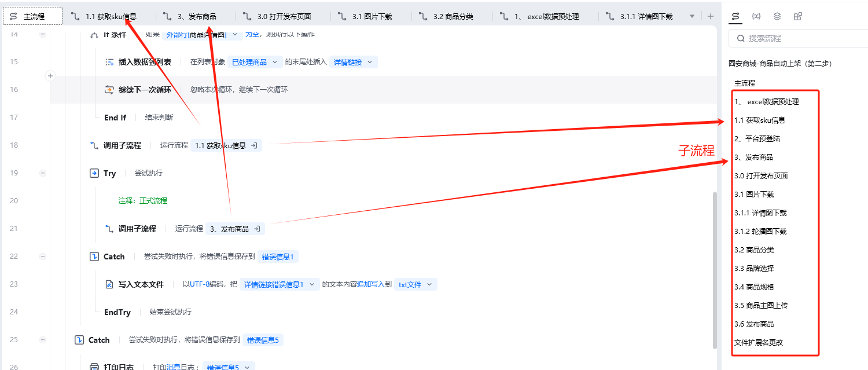Open the layers stack panel icon
The image size is (868, 370).
777,16
